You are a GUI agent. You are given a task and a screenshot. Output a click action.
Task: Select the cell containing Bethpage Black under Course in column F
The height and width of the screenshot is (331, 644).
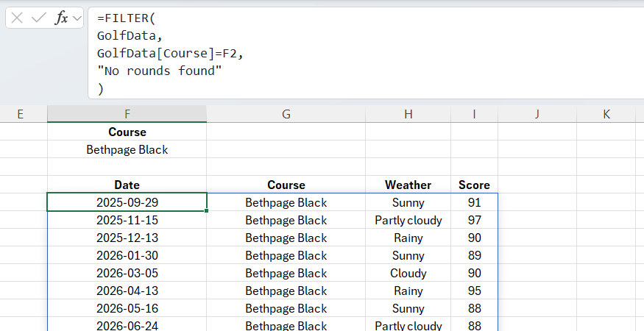pos(127,149)
